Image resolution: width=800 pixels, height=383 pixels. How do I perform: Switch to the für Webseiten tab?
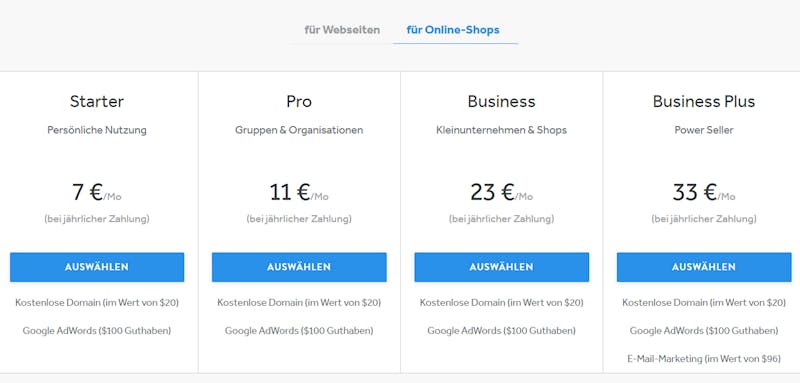point(342,30)
